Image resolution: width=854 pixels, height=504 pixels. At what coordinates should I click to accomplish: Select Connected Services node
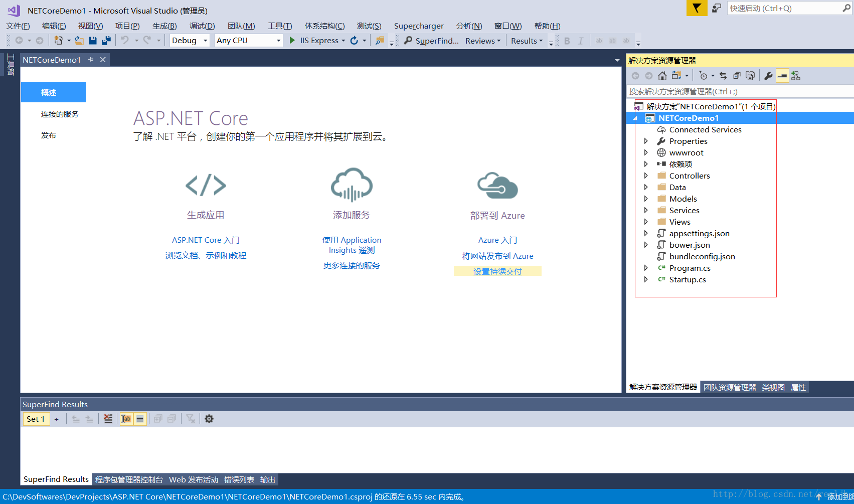(x=705, y=129)
